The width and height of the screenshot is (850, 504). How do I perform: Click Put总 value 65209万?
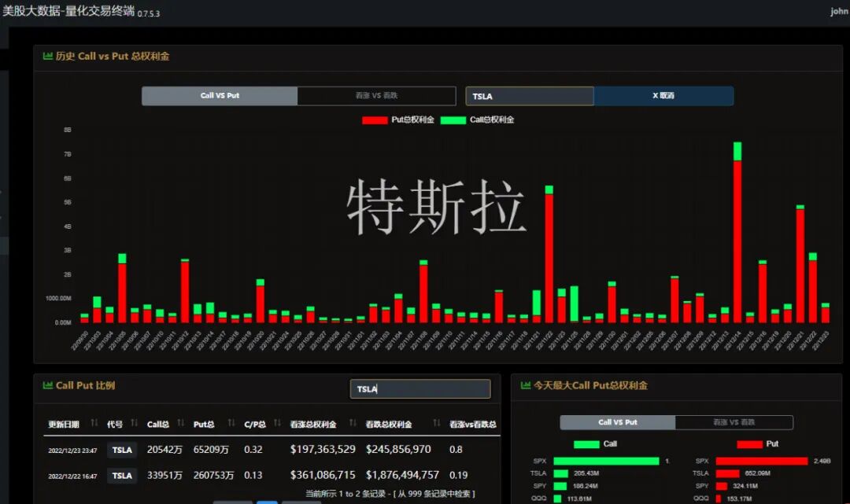click(211, 450)
